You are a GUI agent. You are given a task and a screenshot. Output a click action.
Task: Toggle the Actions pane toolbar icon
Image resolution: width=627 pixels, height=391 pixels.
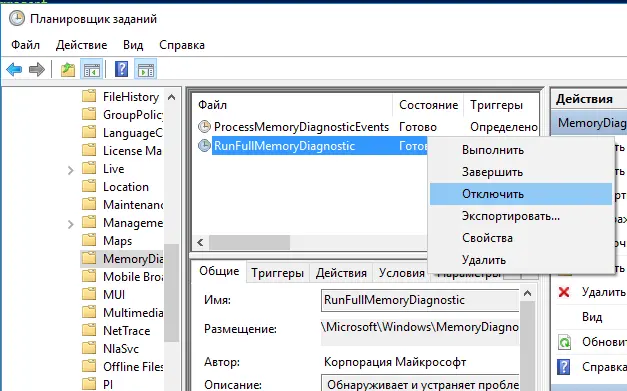[x=146, y=70]
